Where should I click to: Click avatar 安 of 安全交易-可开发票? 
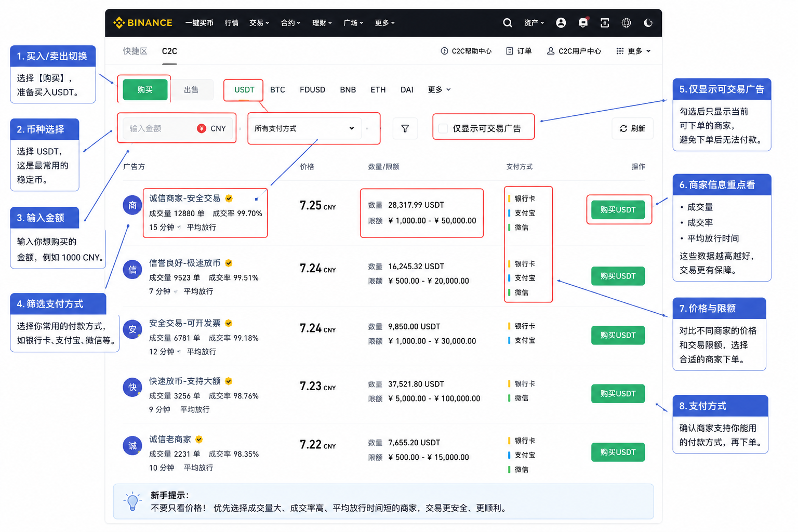[132, 329]
